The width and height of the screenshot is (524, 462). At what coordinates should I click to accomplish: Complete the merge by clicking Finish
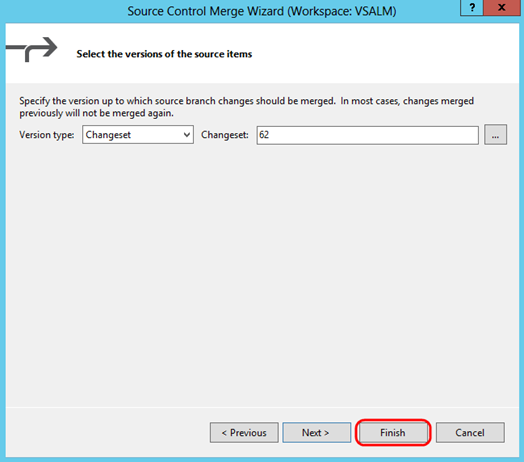[393, 433]
